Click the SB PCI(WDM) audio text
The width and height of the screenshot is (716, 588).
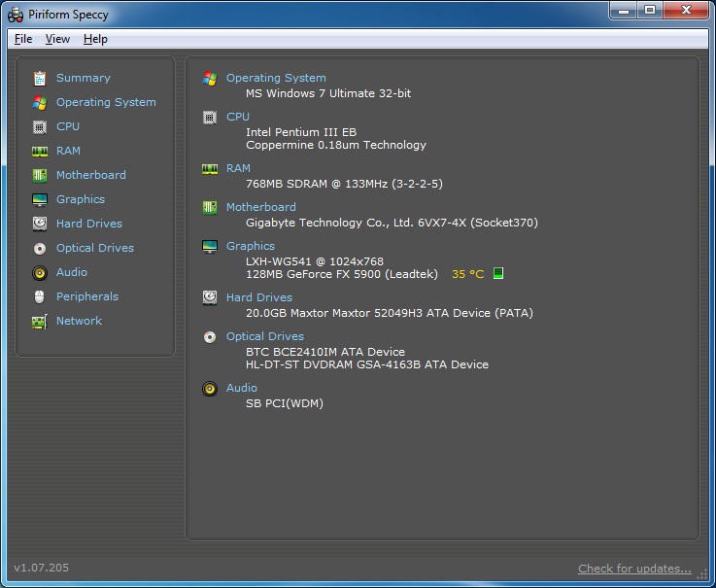point(285,403)
